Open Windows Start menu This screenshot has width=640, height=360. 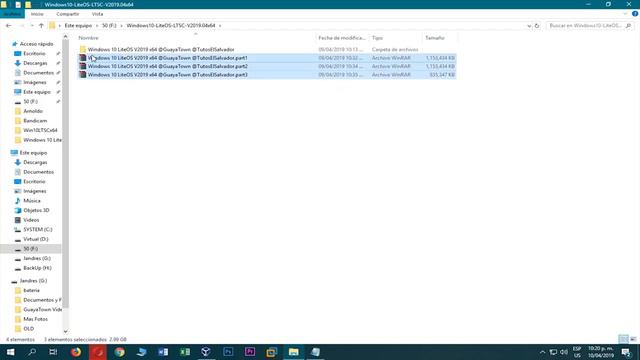[10, 352]
